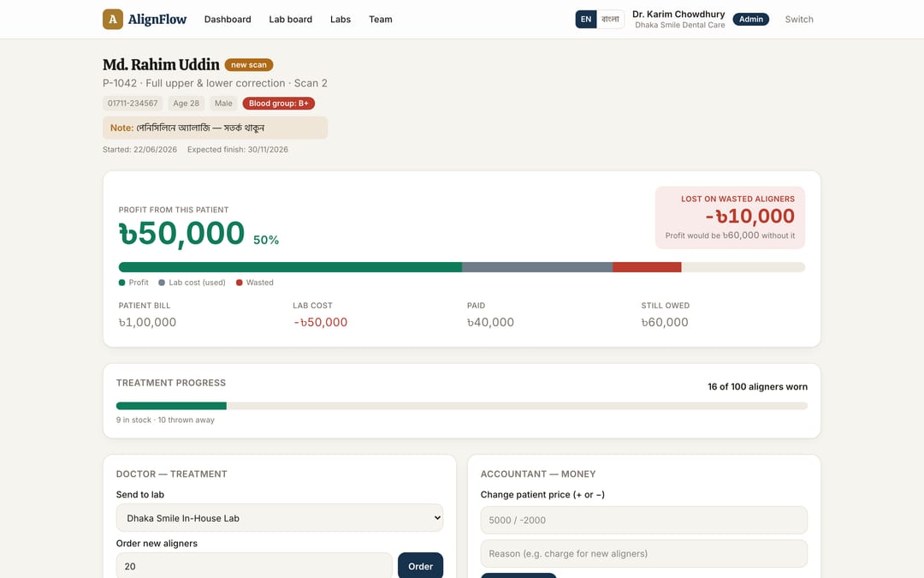The height and width of the screenshot is (578, 924).
Task: Click the Order button
Action: (420, 566)
